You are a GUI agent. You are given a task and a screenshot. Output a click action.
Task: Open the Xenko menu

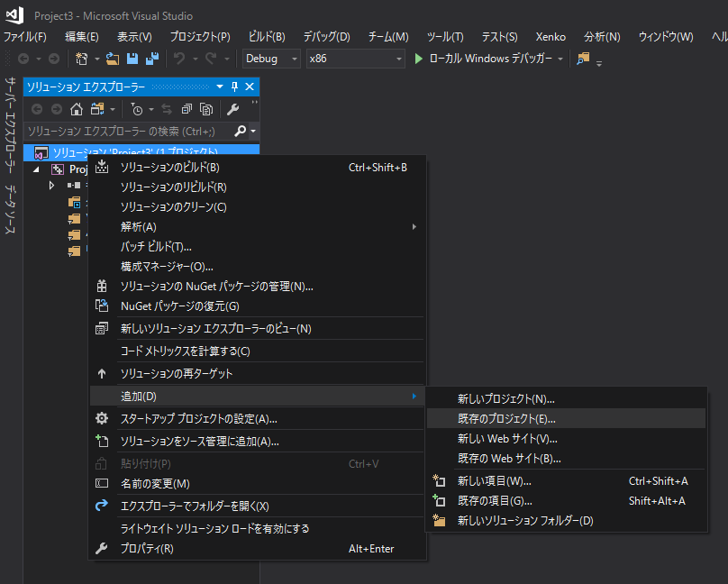551,37
